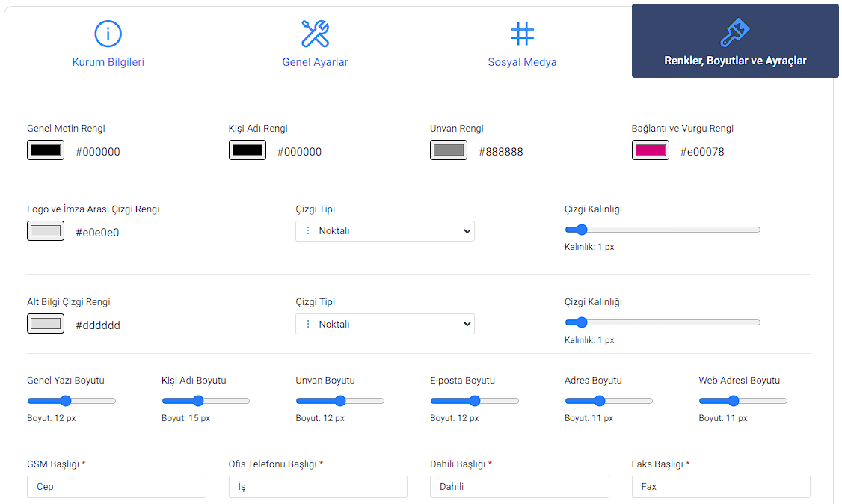This screenshot has height=504, width=842.
Task: Expand Çizgi Tipi dropdown for Alt Bilgi
Action: [x=385, y=324]
